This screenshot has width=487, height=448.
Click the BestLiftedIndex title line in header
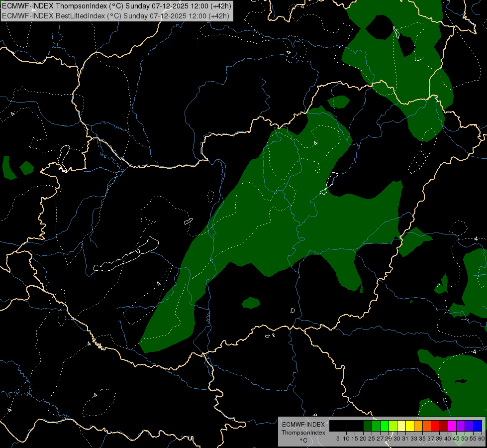click(115, 15)
